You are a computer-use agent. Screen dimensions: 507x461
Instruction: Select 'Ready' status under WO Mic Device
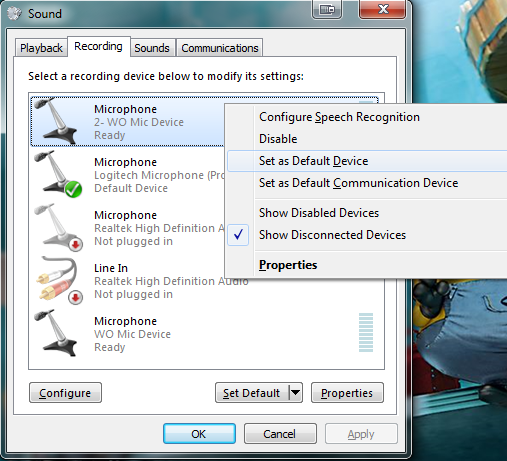(x=110, y=347)
